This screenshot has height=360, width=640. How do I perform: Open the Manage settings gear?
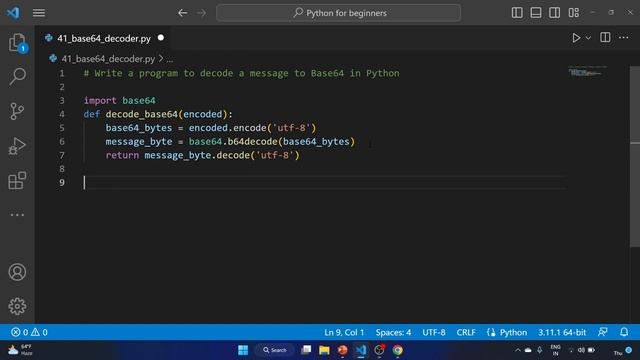pyautogui.click(x=17, y=306)
